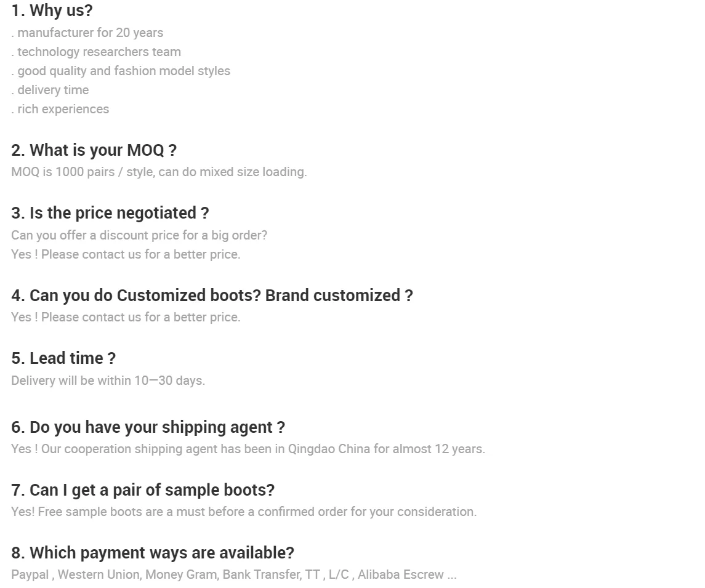This screenshot has width=705, height=588.
Task: Click the "Is the price negotiated ?" heading
Action: click(x=110, y=213)
